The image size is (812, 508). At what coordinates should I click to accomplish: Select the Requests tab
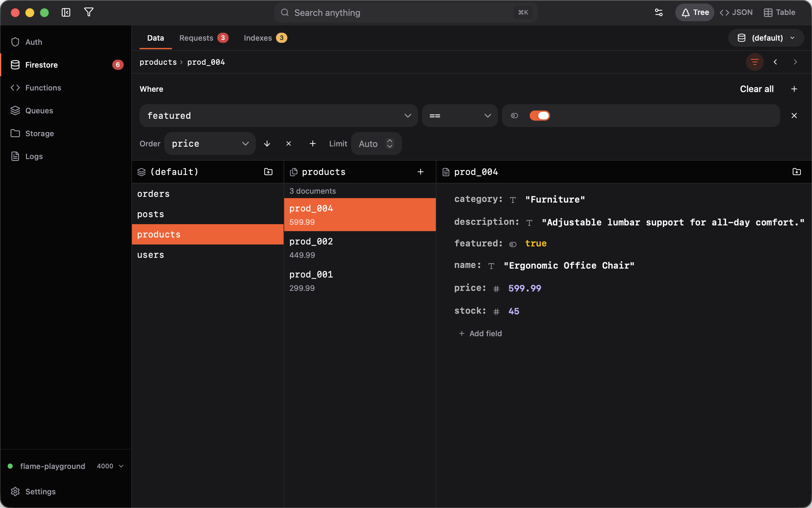[x=204, y=38]
